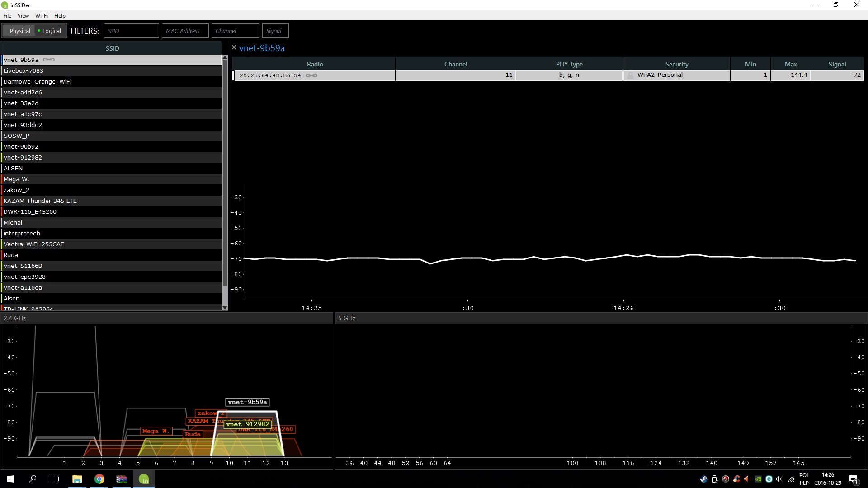Screen dimensions: 868x488
Task: Open the View menu
Action: 23,15
